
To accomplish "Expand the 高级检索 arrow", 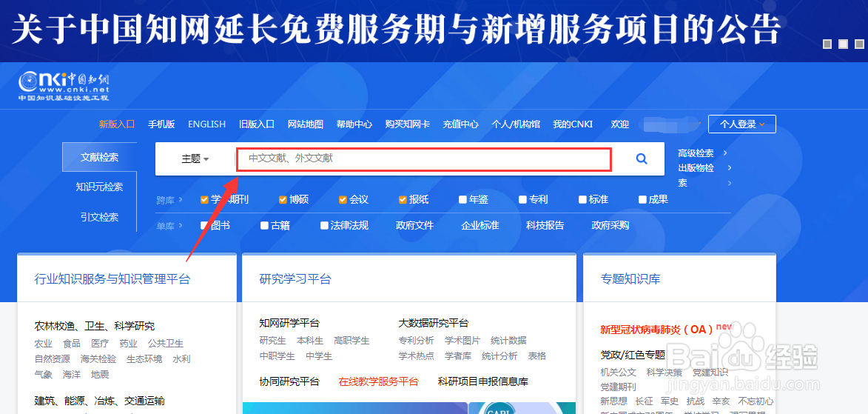I will click(x=725, y=153).
